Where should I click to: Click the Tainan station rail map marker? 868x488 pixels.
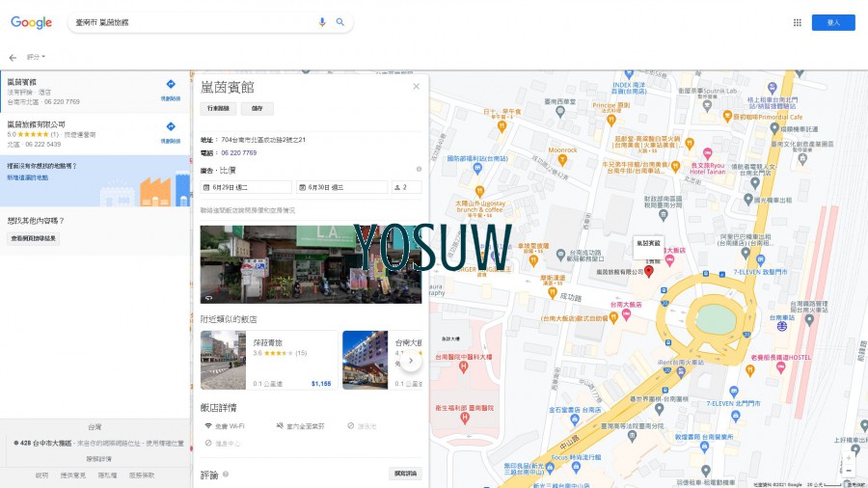(x=781, y=326)
